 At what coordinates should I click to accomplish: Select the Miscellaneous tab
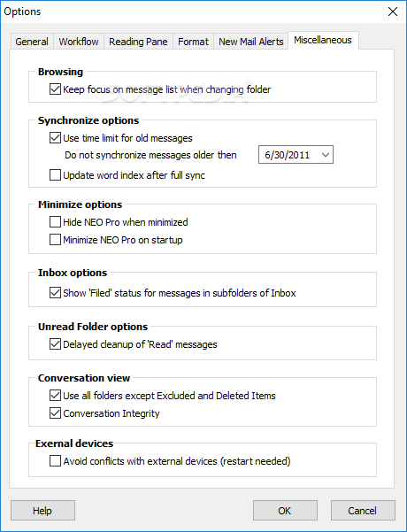[323, 41]
